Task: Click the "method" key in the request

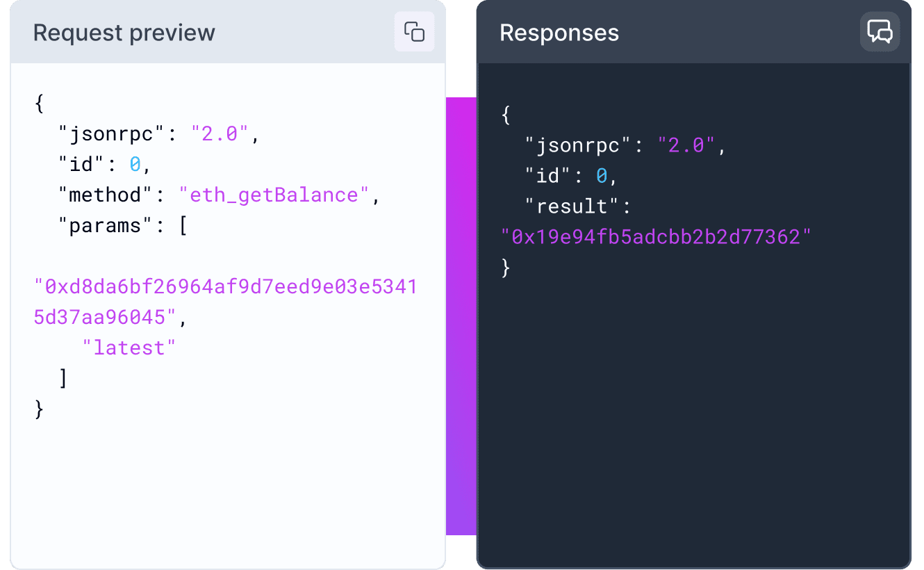Action: tap(106, 195)
